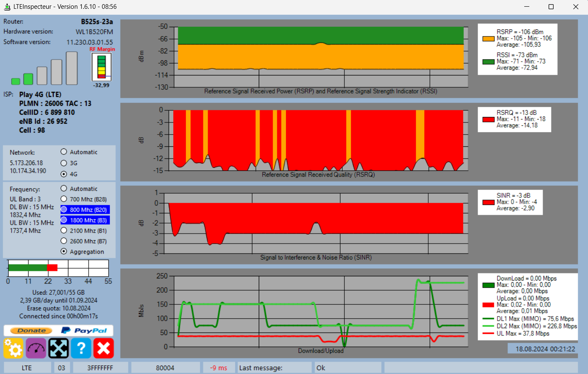Click the four-arrows expand icon
588x374 pixels.
point(59,348)
